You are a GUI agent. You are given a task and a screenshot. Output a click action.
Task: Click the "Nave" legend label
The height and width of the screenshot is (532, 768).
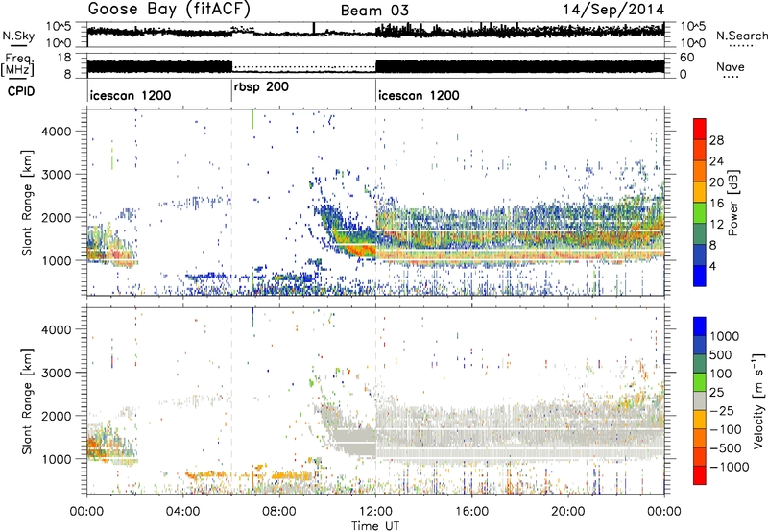point(730,67)
